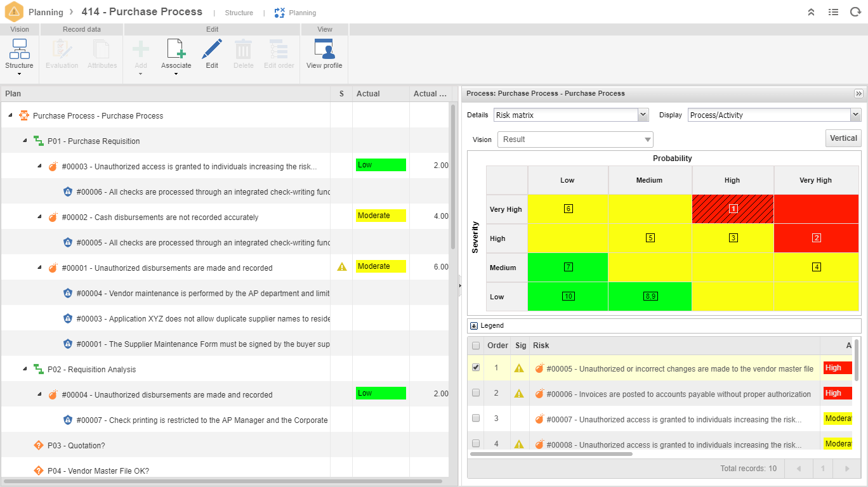Click the Vertical button
The width and height of the screenshot is (868, 487).
[843, 138]
